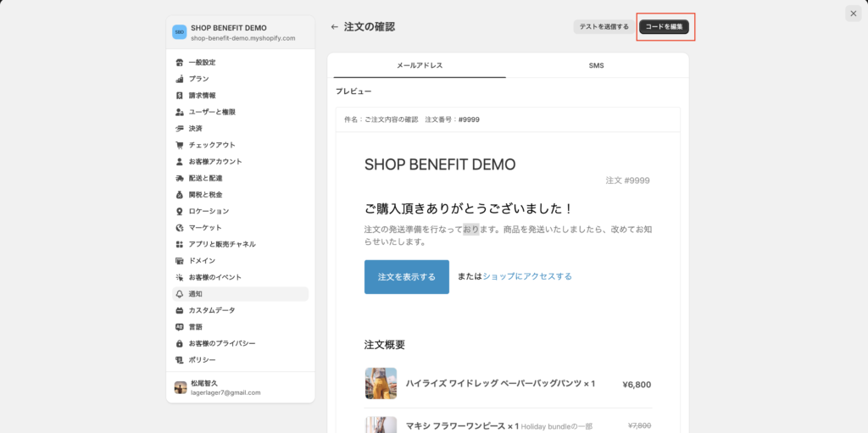This screenshot has width=868, height=433.
Task: Open the 決済 settings page
Action: tap(240, 129)
